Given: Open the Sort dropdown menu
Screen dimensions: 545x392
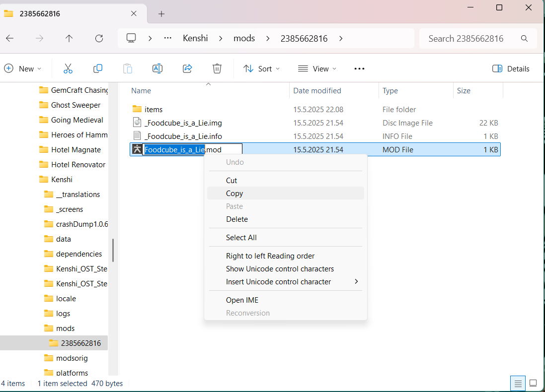Looking at the screenshot, I should (x=261, y=69).
